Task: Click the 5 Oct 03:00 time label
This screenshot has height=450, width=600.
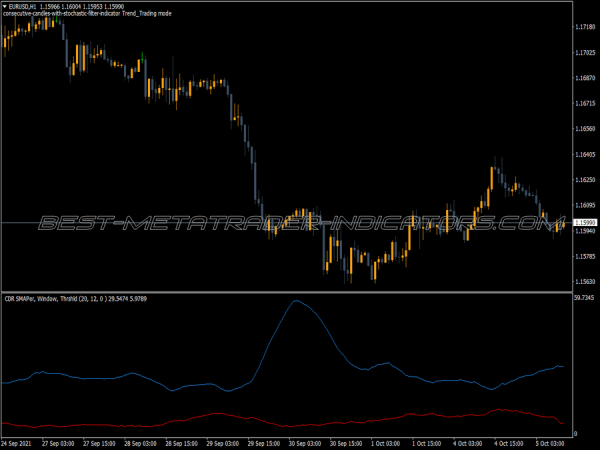Action: (550, 443)
